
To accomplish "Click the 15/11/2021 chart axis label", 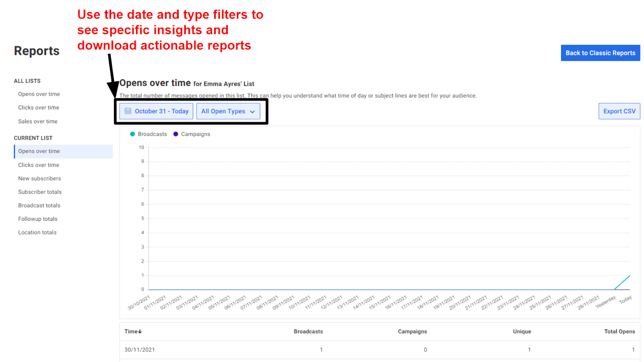I will coord(380,303).
